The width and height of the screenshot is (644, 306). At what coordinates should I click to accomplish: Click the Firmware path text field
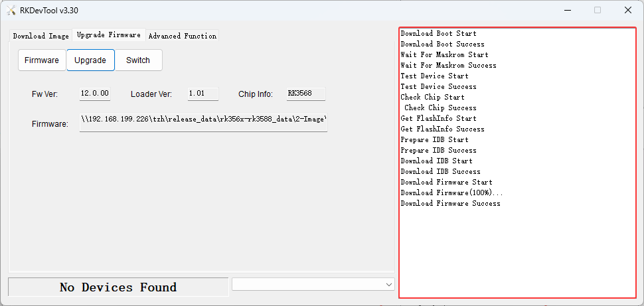pyautogui.click(x=203, y=121)
